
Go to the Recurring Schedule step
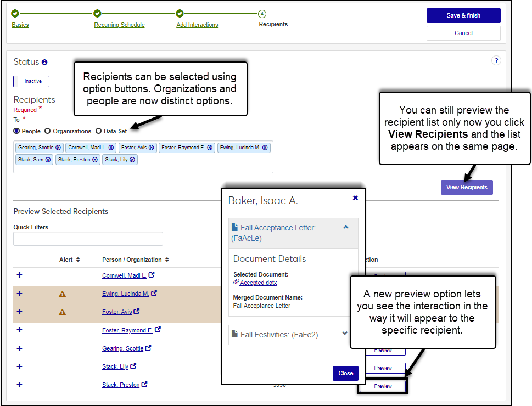coord(119,25)
